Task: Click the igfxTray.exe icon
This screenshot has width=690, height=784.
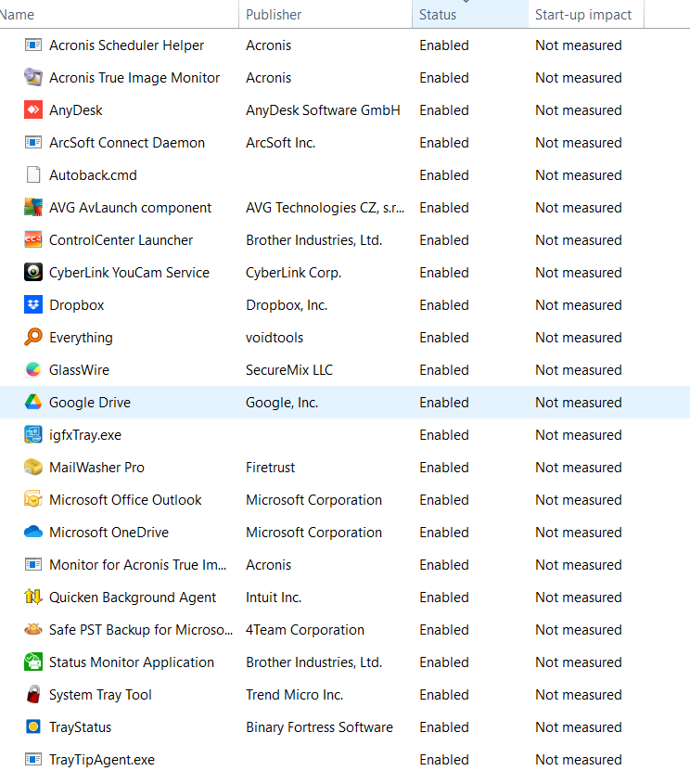Action: tap(33, 435)
